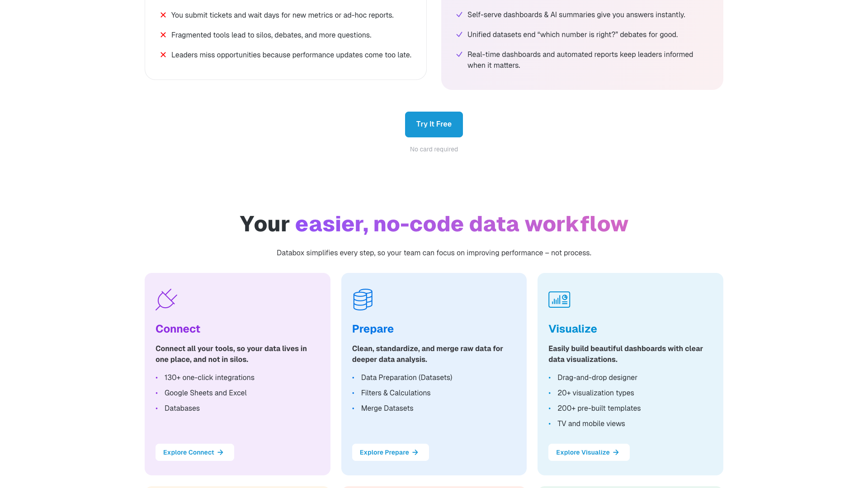The height and width of the screenshot is (488, 868).
Task: Open the Visualize section heading
Action: click(573, 328)
